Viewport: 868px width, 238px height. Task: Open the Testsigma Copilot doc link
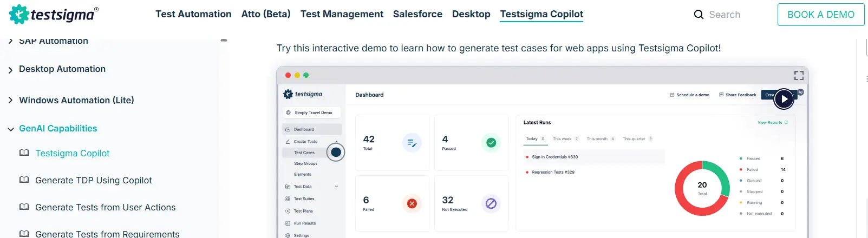72,154
